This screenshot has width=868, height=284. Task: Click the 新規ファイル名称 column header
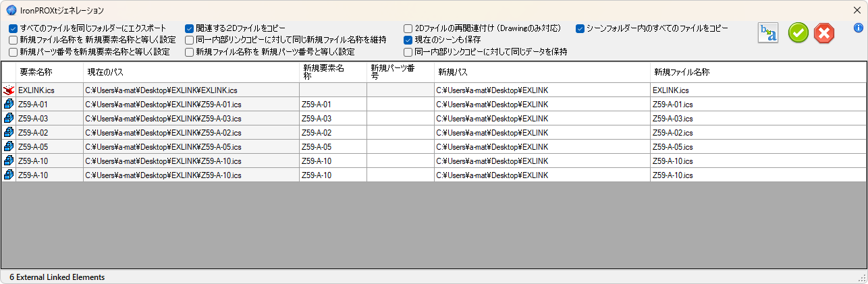(758, 72)
